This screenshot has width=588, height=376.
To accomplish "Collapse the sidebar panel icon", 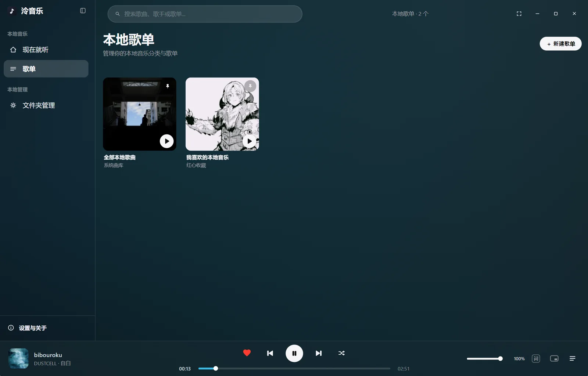I will (83, 11).
